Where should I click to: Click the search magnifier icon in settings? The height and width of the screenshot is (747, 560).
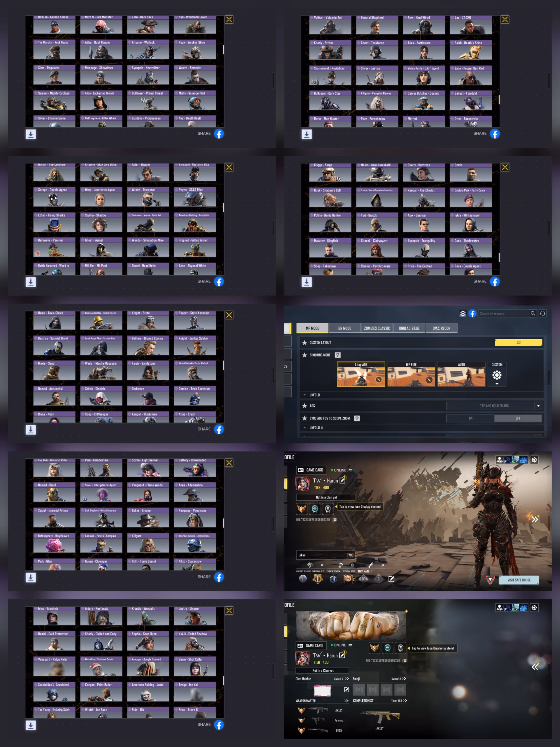(x=533, y=313)
